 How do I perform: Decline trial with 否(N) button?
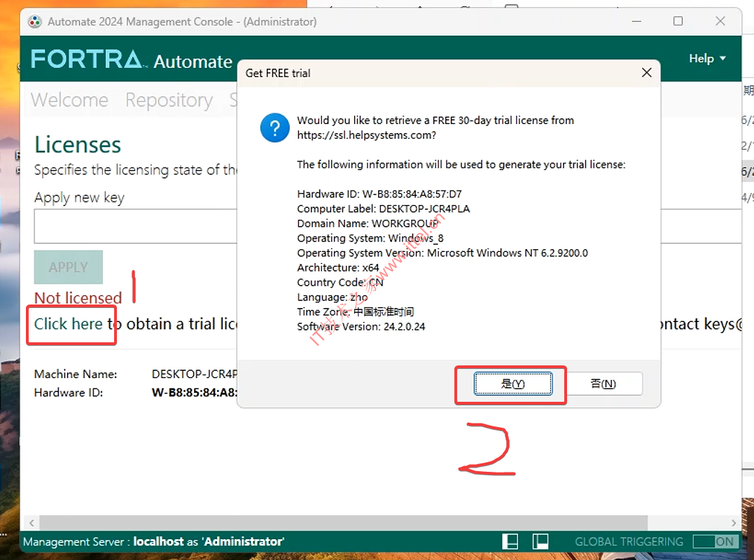[x=603, y=384]
